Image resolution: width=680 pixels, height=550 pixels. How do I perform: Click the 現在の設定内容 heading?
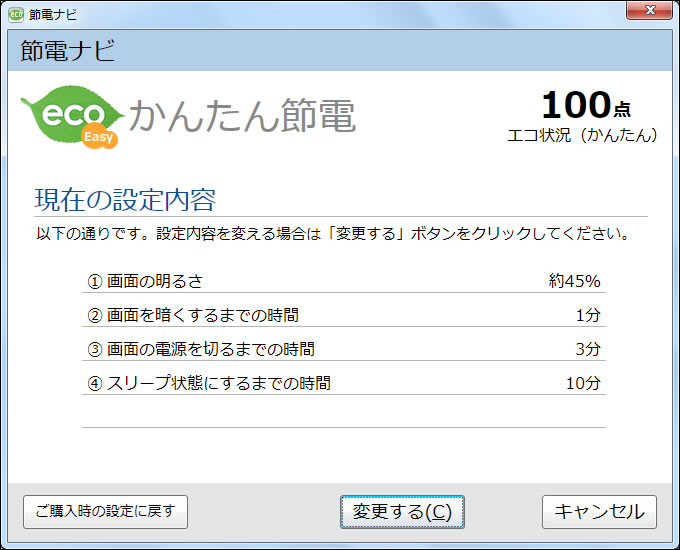tap(125, 199)
